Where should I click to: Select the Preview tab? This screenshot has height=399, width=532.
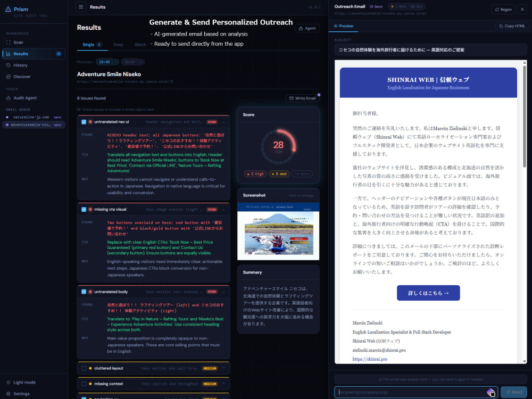tap(343, 26)
